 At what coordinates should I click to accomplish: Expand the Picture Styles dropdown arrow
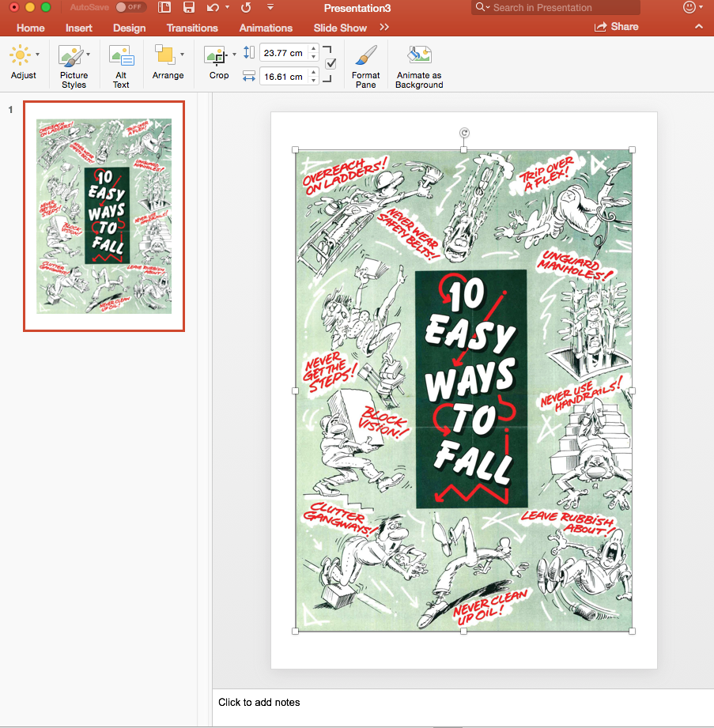[89, 55]
